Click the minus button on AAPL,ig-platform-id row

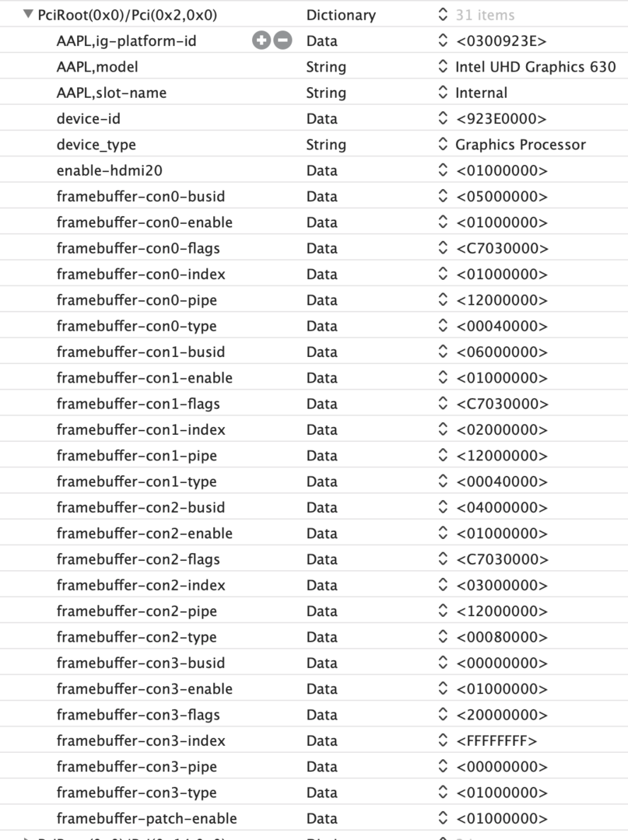click(282, 41)
